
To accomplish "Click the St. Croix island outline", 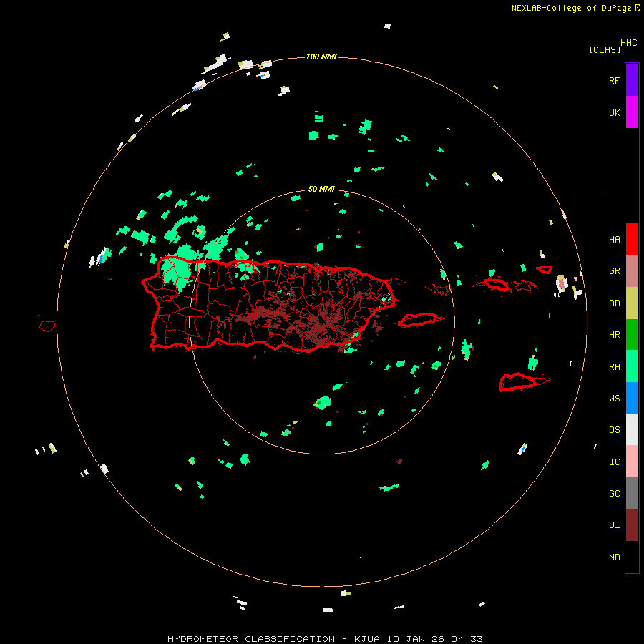I will [518, 381].
